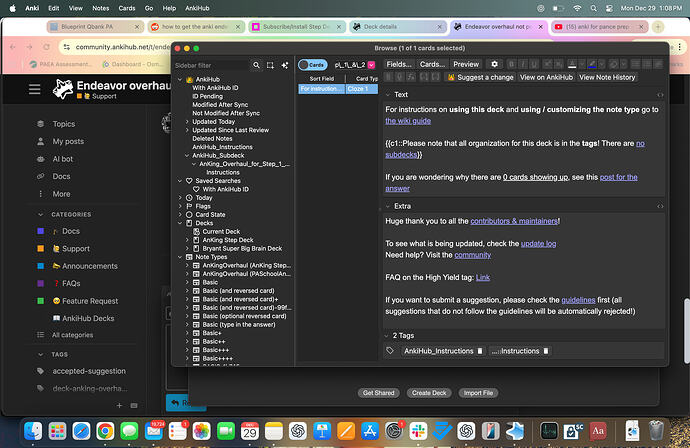
Task: Click the Get Shared button
Action: [378, 393]
